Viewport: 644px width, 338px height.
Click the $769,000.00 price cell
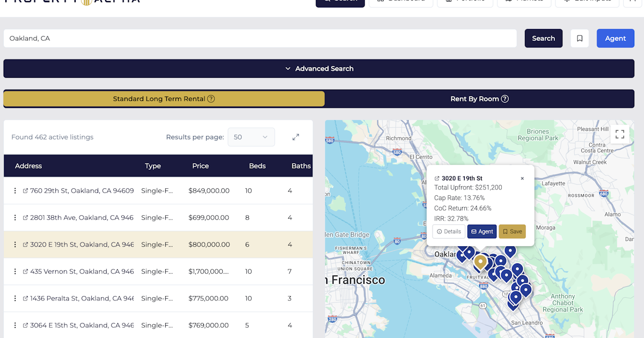click(209, 325)
